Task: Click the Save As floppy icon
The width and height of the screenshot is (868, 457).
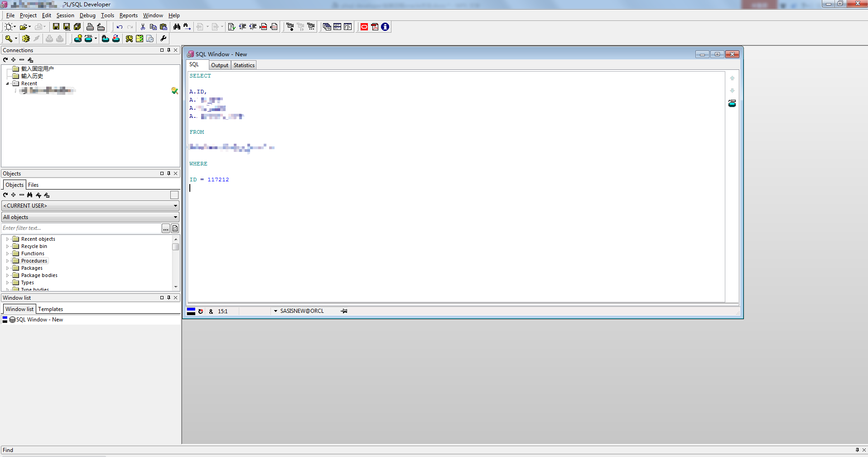Action: click(x=67, y=27)
